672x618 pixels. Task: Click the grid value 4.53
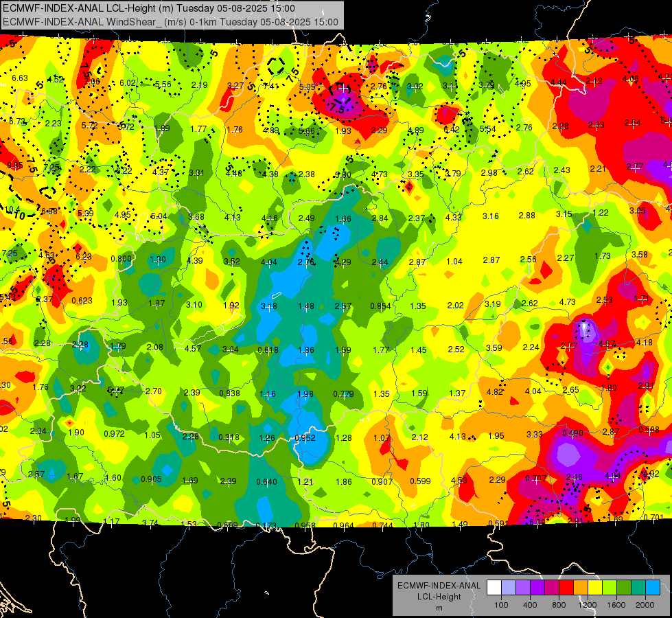pos(459,481)
